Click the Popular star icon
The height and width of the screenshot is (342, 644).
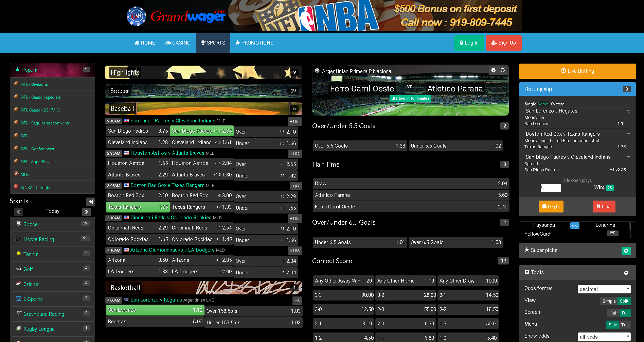(x=17, y=69)
